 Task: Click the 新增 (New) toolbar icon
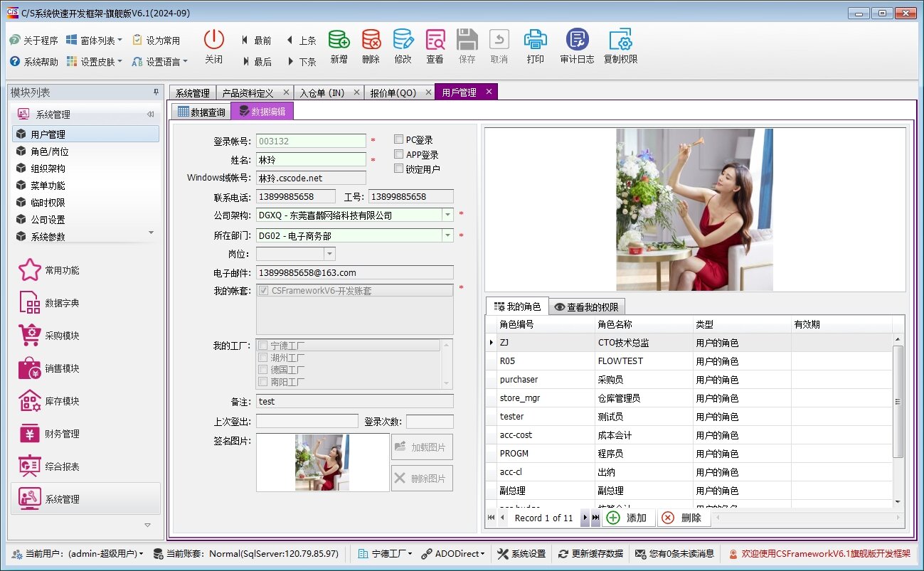pos(339,45)
